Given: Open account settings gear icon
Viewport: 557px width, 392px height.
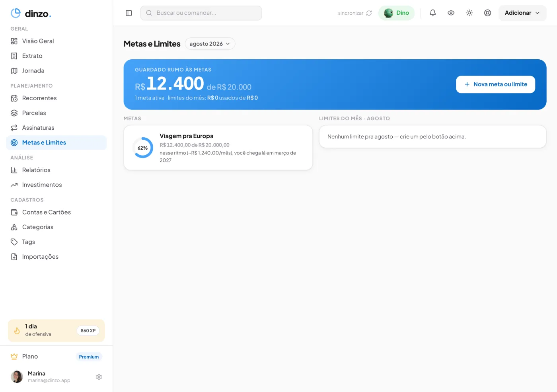Looking at the screenshot, I should tap(99, 377).
